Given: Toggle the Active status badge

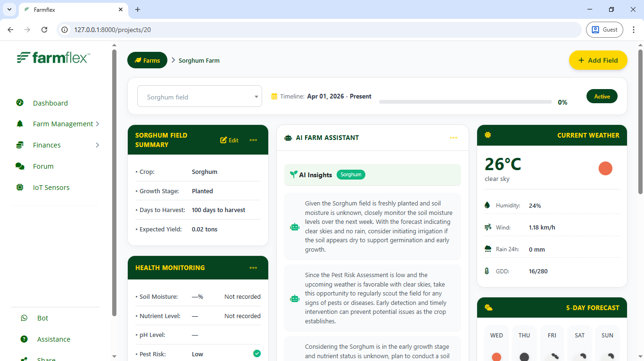Looking at the screenshot, I should tap(602, 96).
